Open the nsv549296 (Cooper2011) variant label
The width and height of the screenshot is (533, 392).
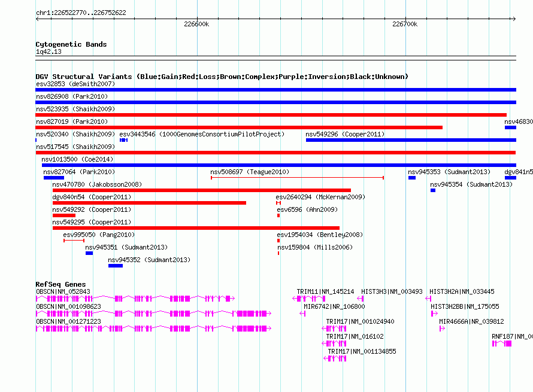point(345,134)
